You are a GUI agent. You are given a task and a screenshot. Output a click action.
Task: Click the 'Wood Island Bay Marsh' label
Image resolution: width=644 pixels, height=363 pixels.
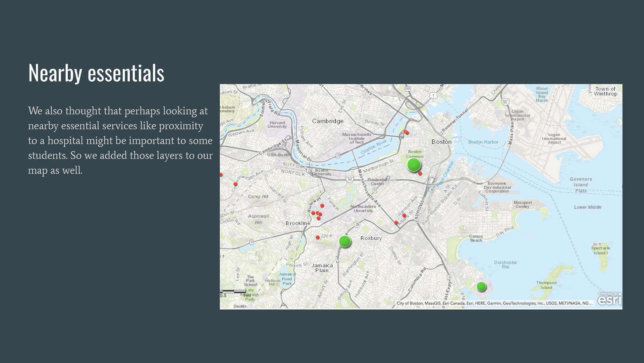[x=542, y=94]
